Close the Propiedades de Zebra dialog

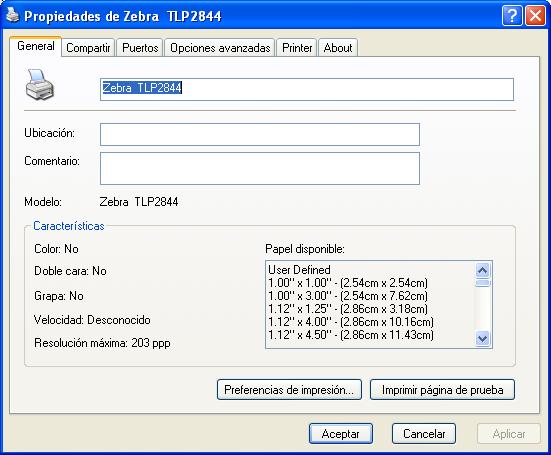(x=535, y=15)
